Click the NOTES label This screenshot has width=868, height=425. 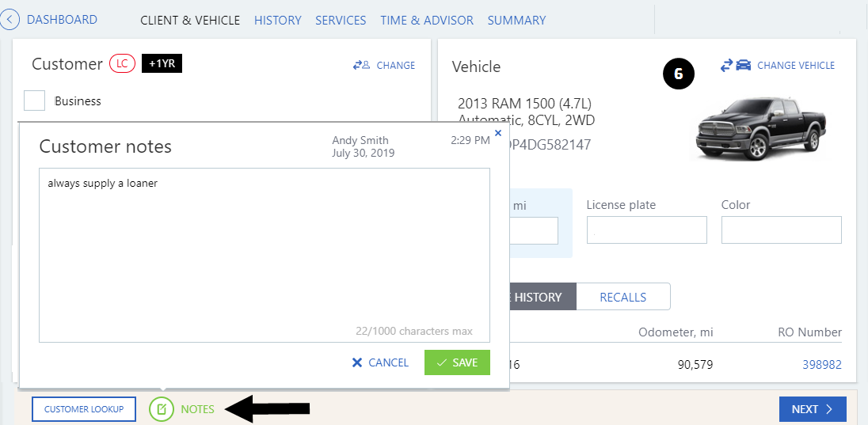tap(198, 409)
